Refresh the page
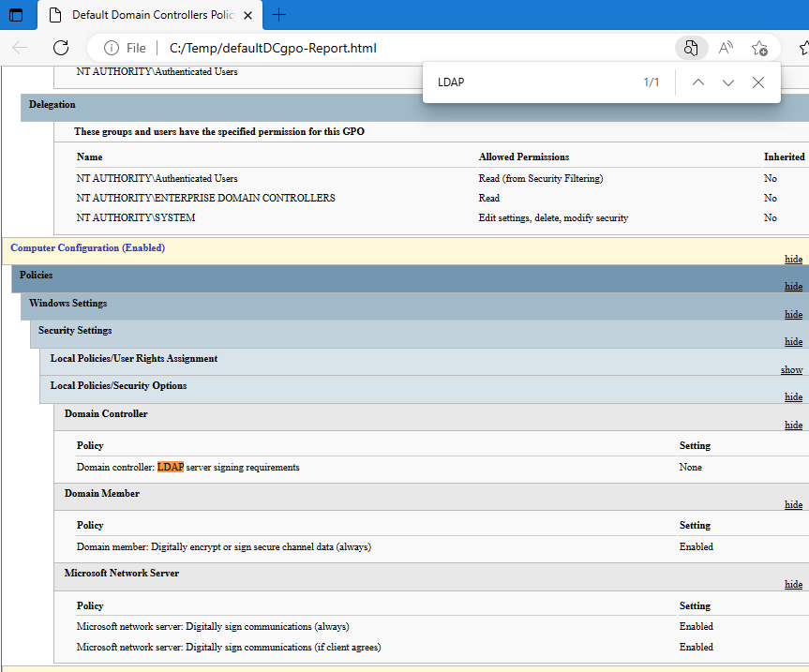 coord(61,48)
